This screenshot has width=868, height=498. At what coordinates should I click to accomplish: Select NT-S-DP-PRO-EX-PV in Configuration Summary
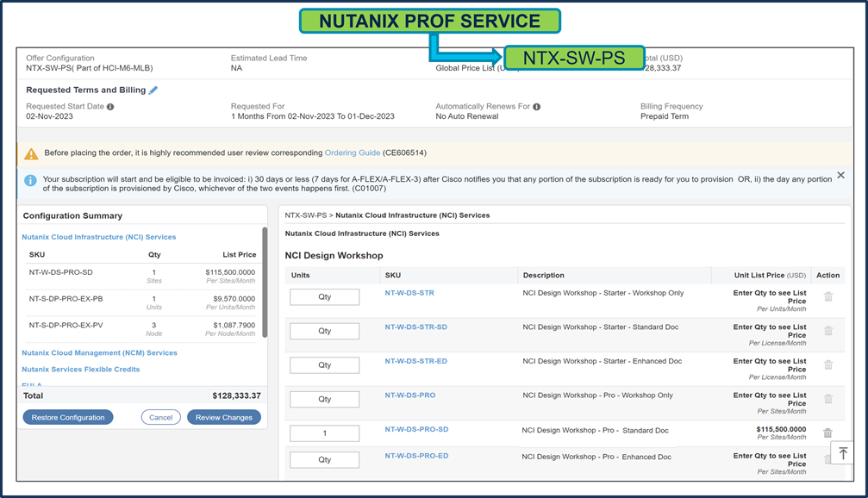pyautogui.click(x=66, y=326)
